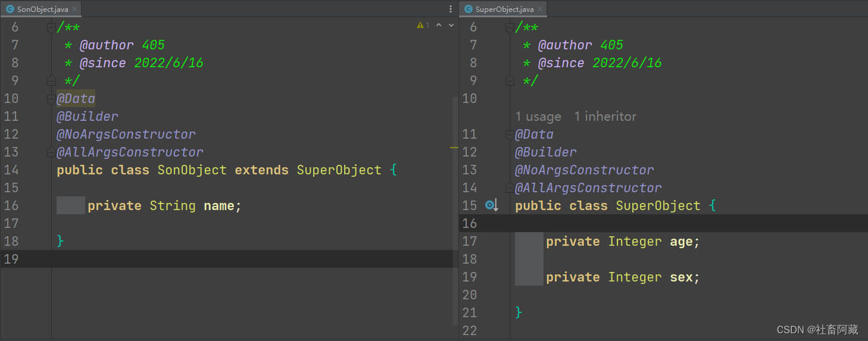Image resolution: width=868 pixels, height=341 pixels.
Task: Place cursor on the age field name
Action: click(681, 242)
